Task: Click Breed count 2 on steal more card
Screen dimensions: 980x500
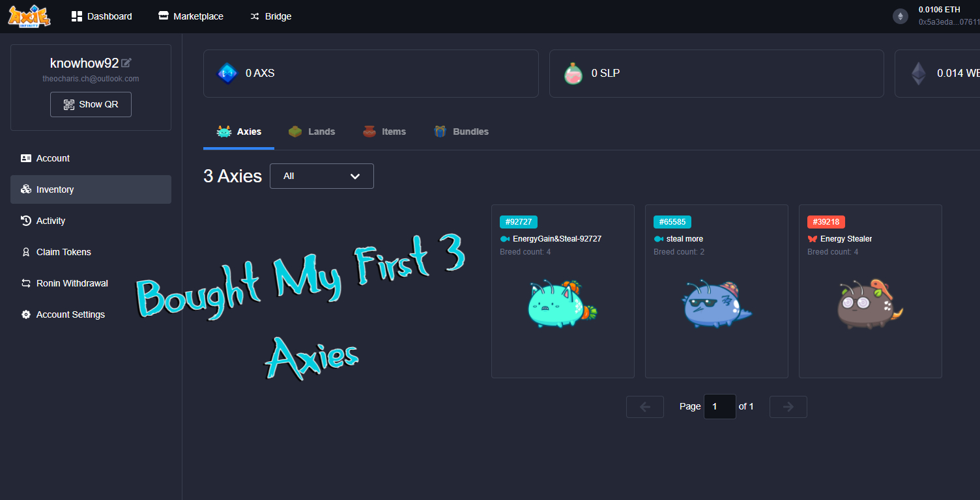Action: pos(679,252)
